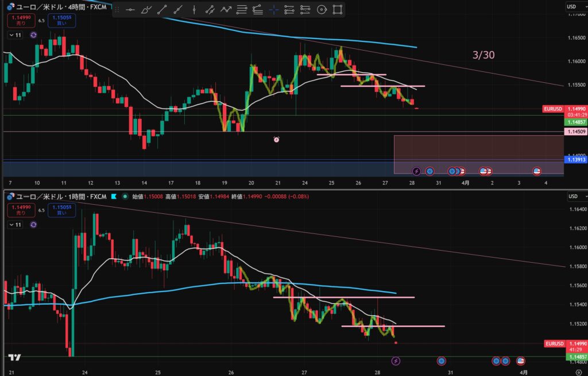Click the TradingView logo in bottom chart
This screenshot has width=588, height=376.
click(15, 358)
